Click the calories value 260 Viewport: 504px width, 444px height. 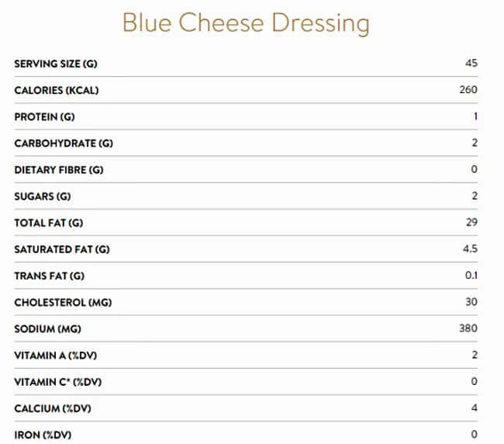tap(468, 90)
